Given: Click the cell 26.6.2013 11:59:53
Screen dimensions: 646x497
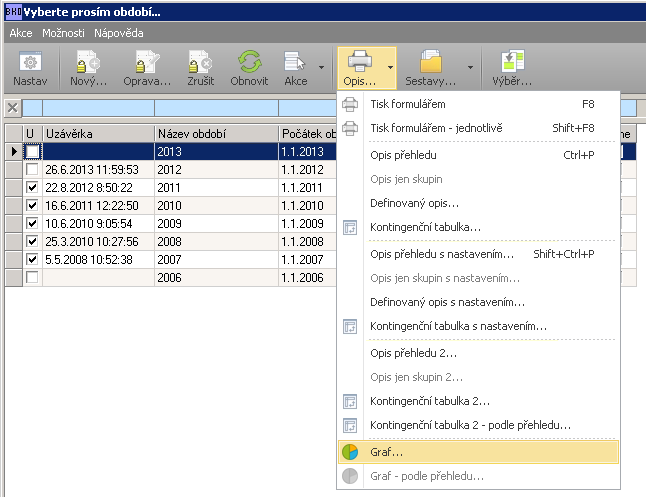Looking at the screenshot, I should coord(98,169).
